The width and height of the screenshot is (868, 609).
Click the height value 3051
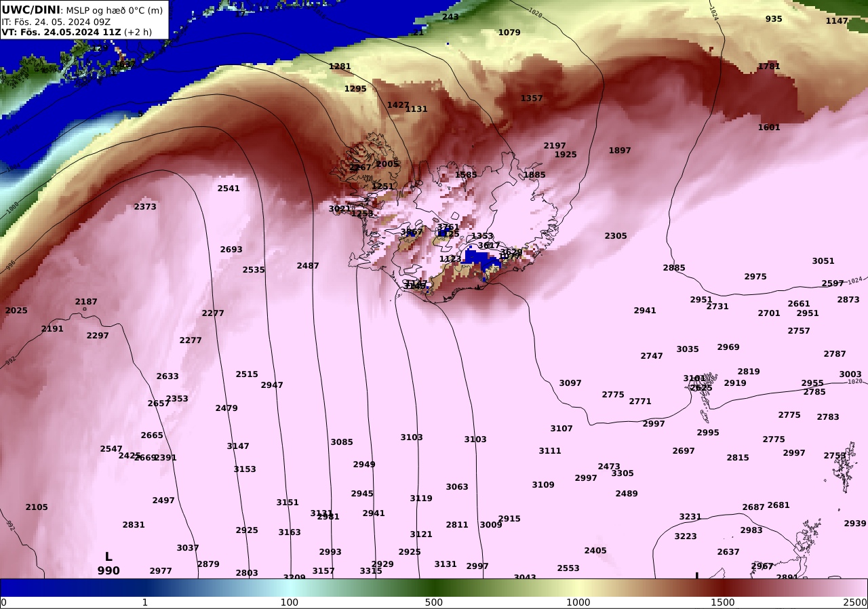[823, 261]
